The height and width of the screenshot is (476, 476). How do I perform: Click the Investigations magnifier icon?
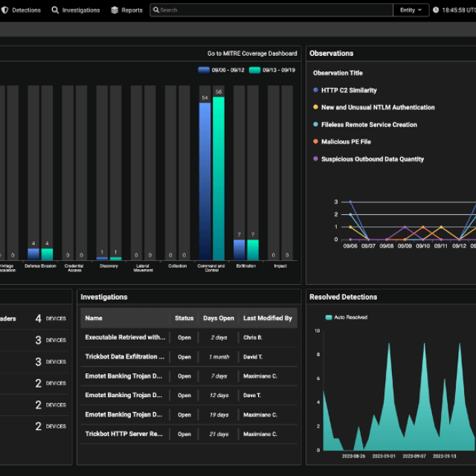click(55, 10)
